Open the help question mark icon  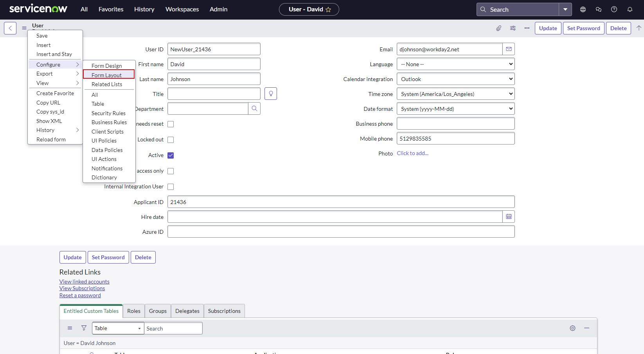tap(614, 9)
